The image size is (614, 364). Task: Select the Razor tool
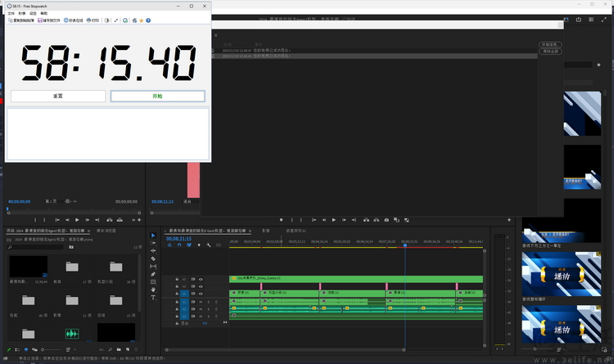point(153,258)
